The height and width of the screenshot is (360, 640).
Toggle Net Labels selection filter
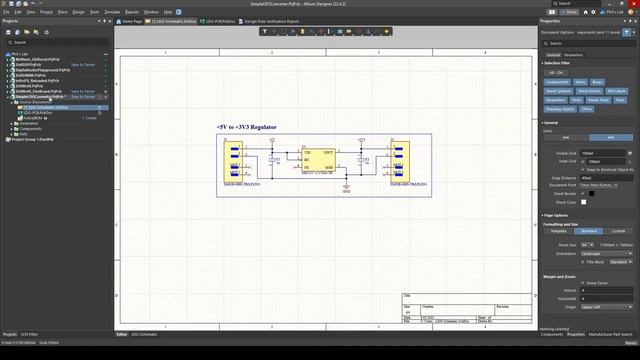pyautogui.click(x=616, y=91)
